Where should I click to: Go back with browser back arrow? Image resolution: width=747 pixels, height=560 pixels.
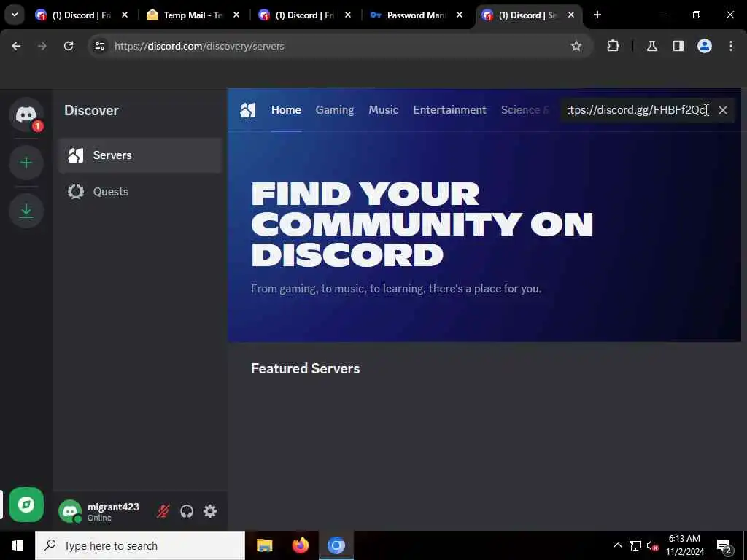pyautogui.click(x=16, y=46)
